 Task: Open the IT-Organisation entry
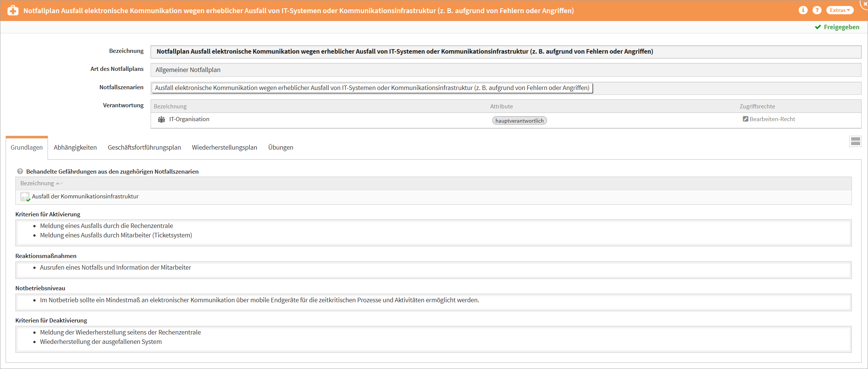(189, 119)
